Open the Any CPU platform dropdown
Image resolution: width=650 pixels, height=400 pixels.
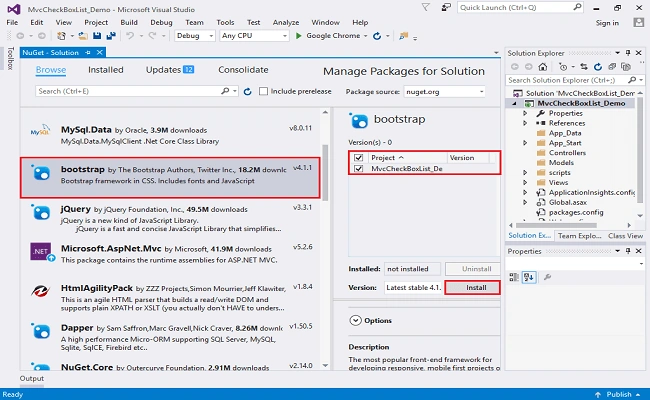(254, 36)
